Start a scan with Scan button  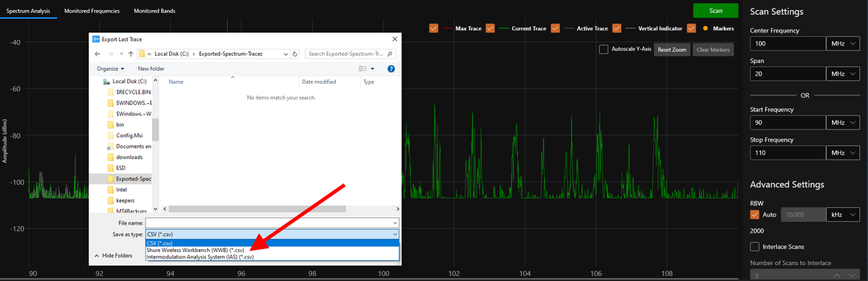pos(715,11)
